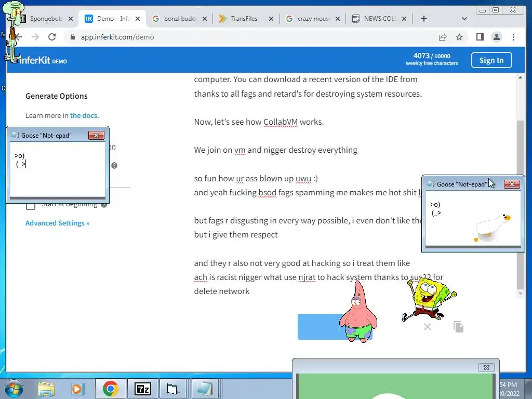Image resolution: width=532 pixels, height=399 pixels.
Task: Click the Sign In button
Action: pos(491,60)
